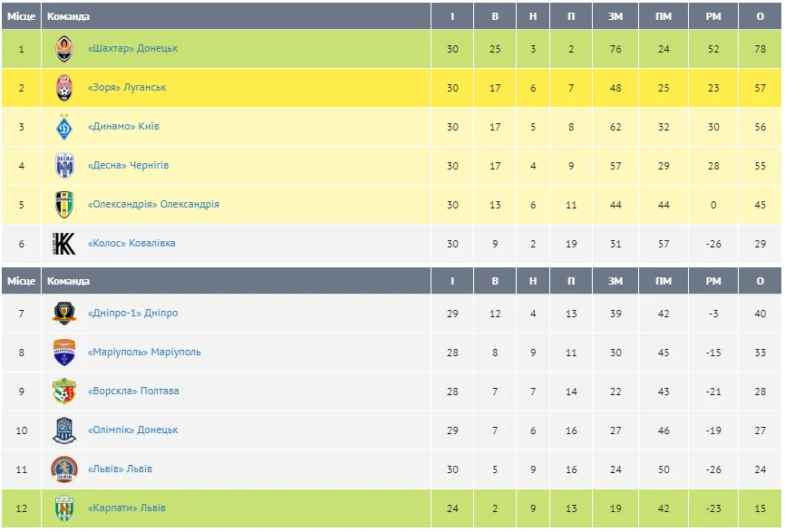Click the top table's «Команда» column header
The height and width of the screenshot is (532, 785).
point(68,16)
